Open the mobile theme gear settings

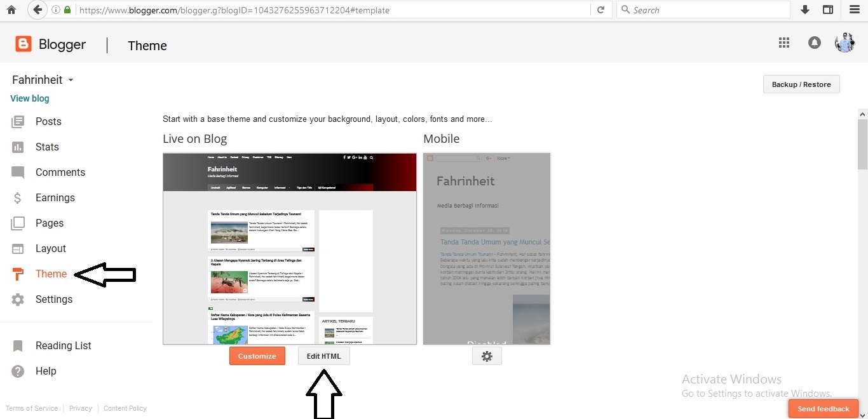click(487, 356)
